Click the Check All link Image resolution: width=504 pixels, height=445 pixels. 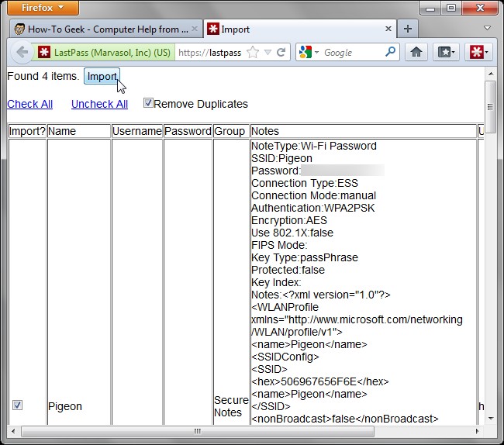[x=30, y=104]
